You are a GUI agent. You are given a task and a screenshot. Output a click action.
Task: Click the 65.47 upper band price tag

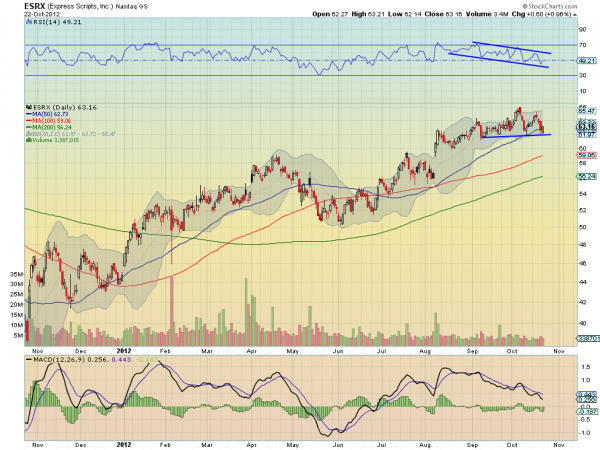click(x=585, y=111)
